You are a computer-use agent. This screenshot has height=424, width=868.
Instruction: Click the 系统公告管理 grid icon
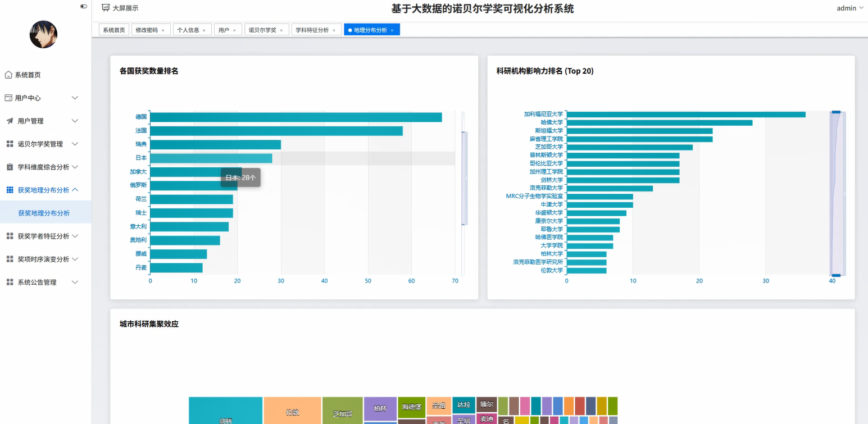pos(10,282)
